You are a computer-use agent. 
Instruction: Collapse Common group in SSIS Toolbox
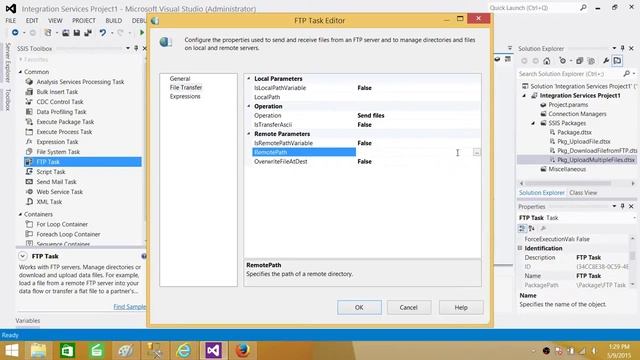coord(20,72)
